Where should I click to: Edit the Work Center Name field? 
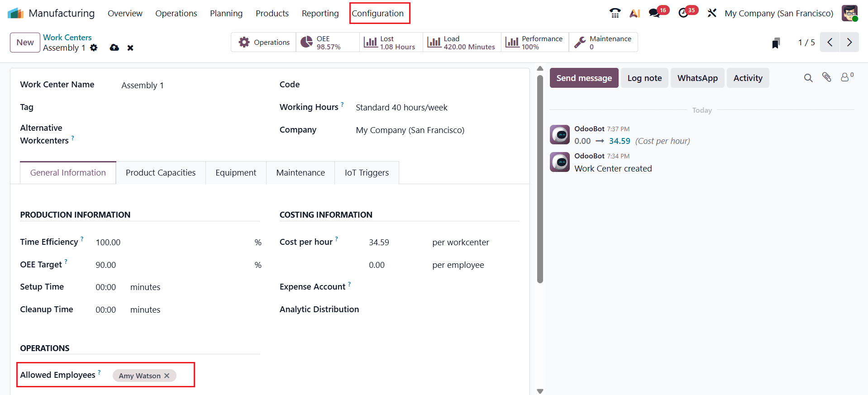point(190,85)
